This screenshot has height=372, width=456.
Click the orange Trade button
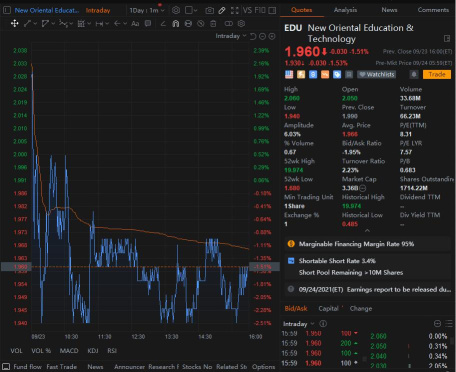437,74
